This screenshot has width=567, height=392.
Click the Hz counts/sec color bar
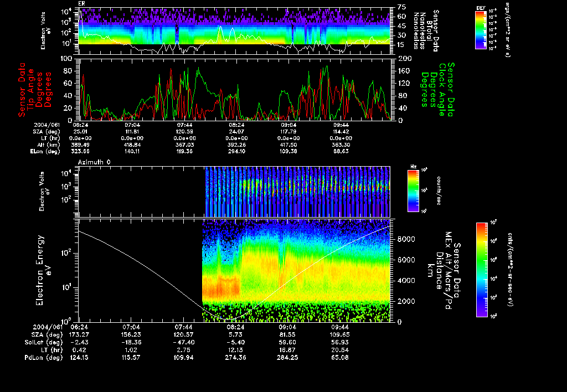(413, 190)
